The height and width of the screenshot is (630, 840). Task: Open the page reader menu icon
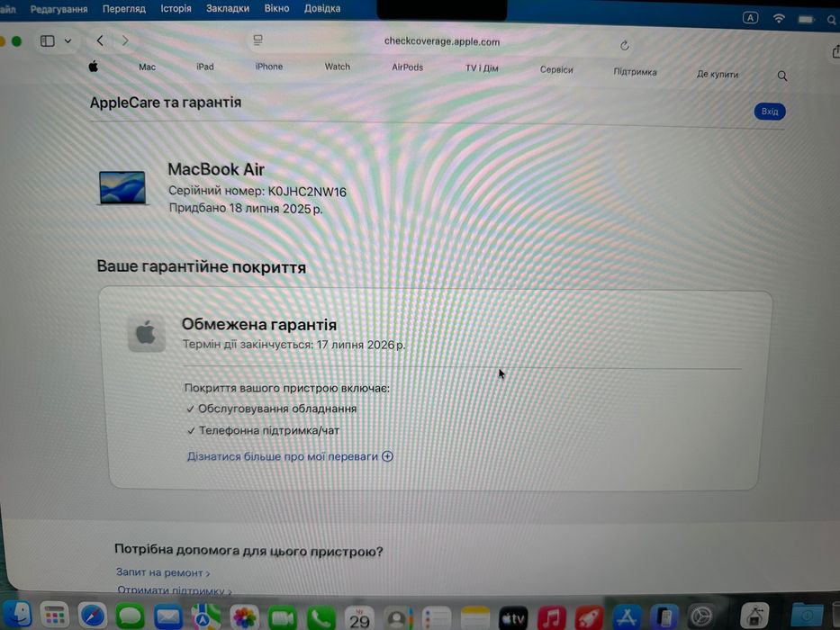pos(257,40)
